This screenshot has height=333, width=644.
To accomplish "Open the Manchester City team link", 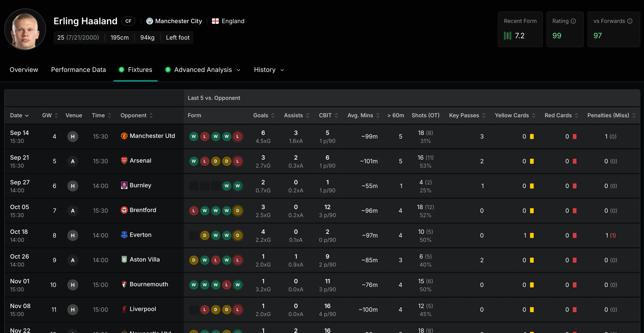I will point(178,21).
